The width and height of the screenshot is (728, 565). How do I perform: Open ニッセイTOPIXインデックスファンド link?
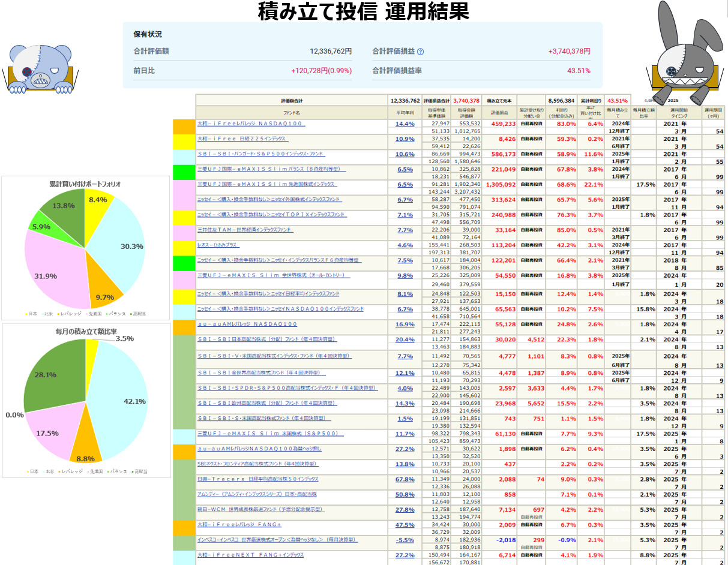coord(272,214)
